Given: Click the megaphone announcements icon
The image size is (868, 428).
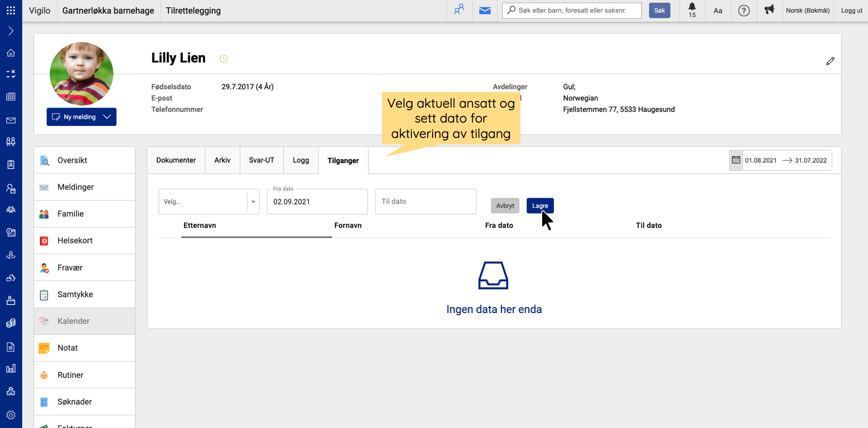Looking at the screenshot, I should point(769,10).
